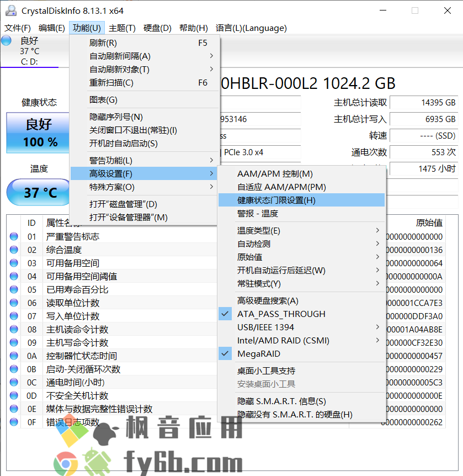Toggle 开机时自动启动(S) option
This screenshot has width=463, height=476.
coord(144,143)
